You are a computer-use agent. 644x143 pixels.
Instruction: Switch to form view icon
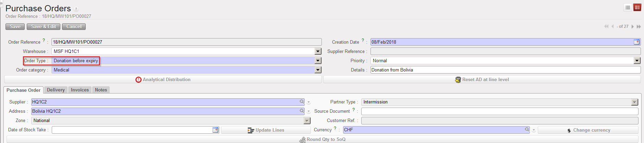pyautogui.click(x=637, y=8)
